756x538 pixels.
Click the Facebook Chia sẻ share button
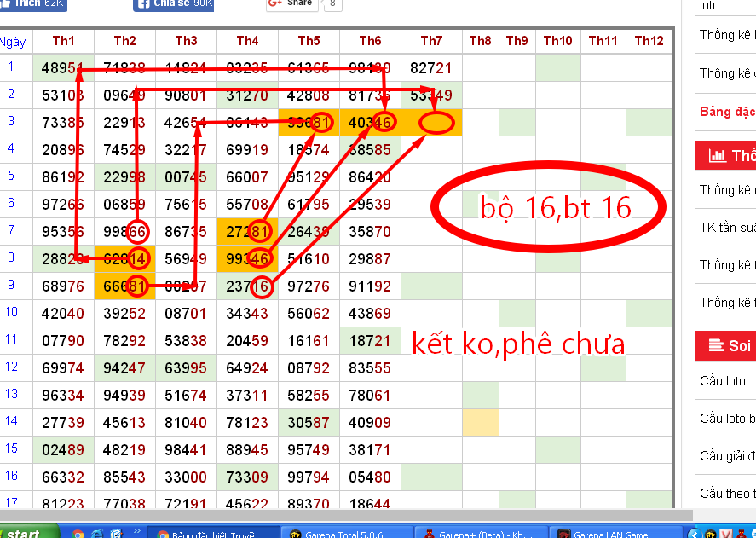173,4
